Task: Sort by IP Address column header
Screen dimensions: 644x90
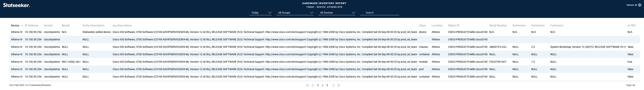Action: [31, 25]
